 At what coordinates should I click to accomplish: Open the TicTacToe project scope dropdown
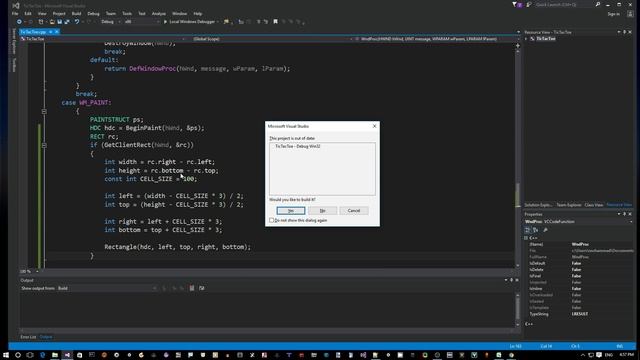click(x=102, y=39)
